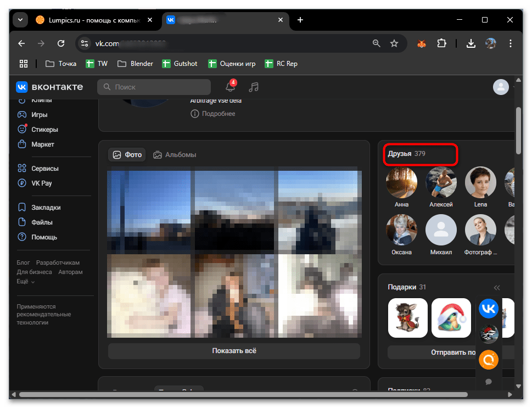Open the browser tab search dropdown arrow
Viewport: 532px width, 408px height.
[x=20, y=20]
